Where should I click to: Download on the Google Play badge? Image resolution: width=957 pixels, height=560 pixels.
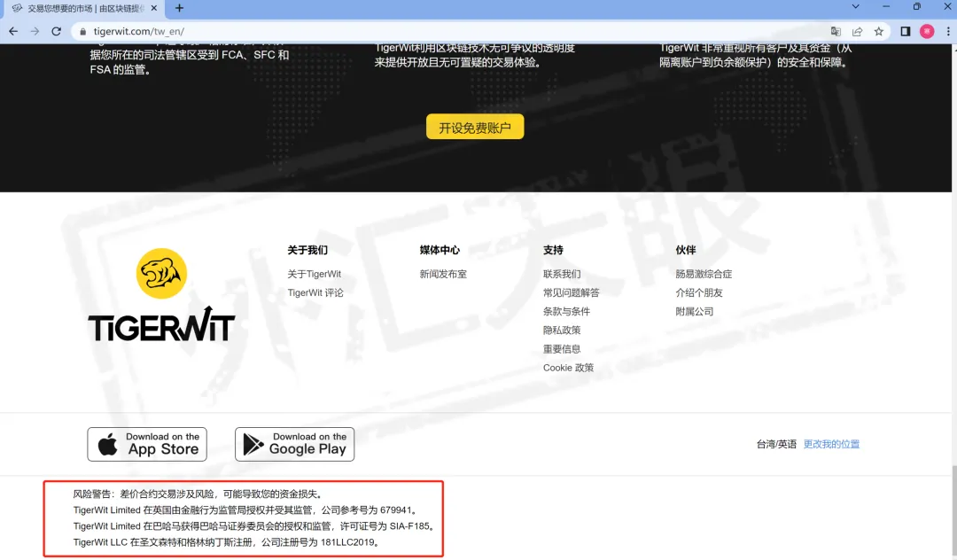(x=295, y=444)
